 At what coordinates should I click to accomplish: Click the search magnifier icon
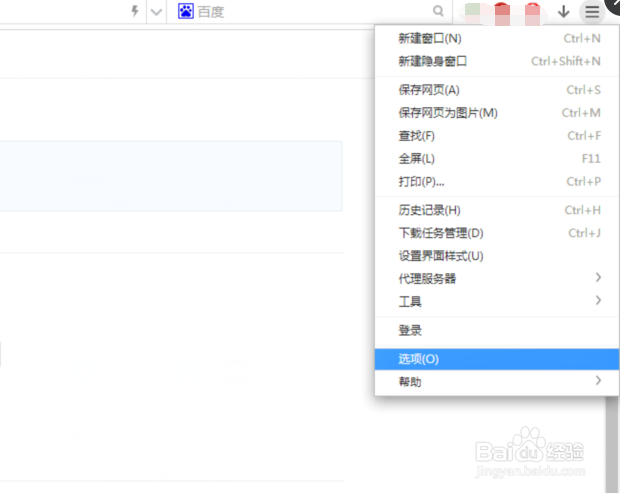click(438, 11)
